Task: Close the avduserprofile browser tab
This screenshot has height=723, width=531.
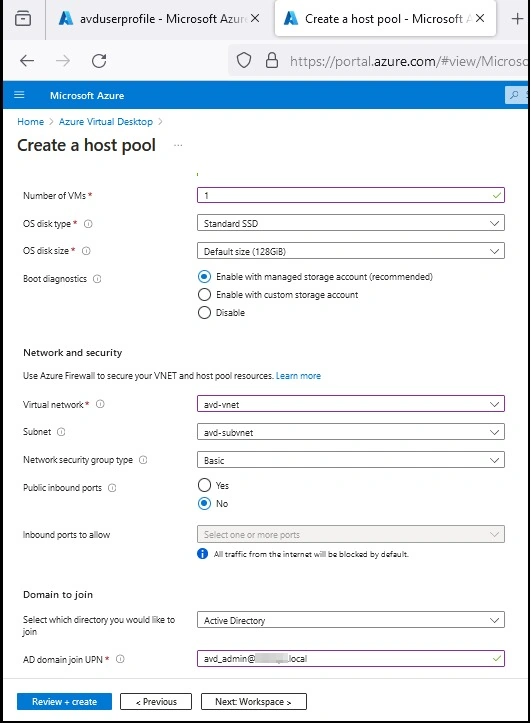Action: [255, 18]
